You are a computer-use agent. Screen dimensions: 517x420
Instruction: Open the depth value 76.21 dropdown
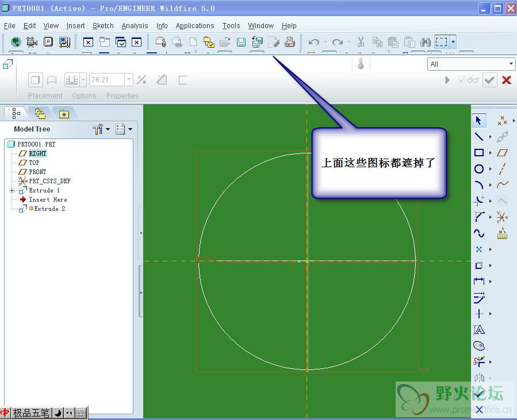click(x=129, y=80)
